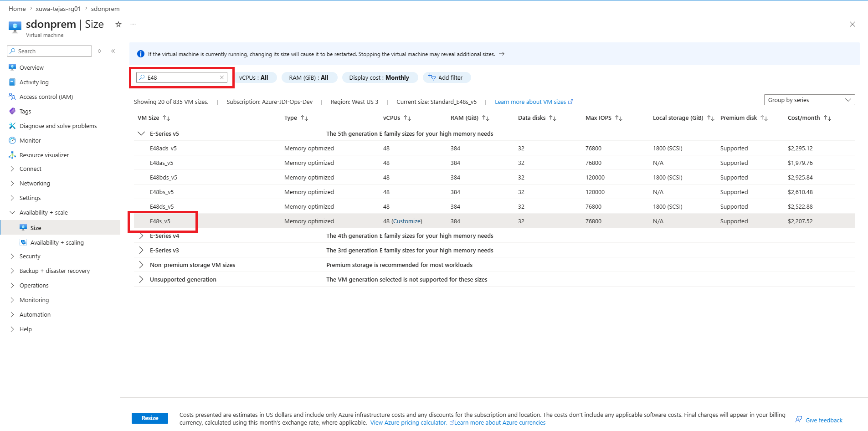Collapse the E-Series v5 group
This screenshot has height=431, width=868.
141,133
